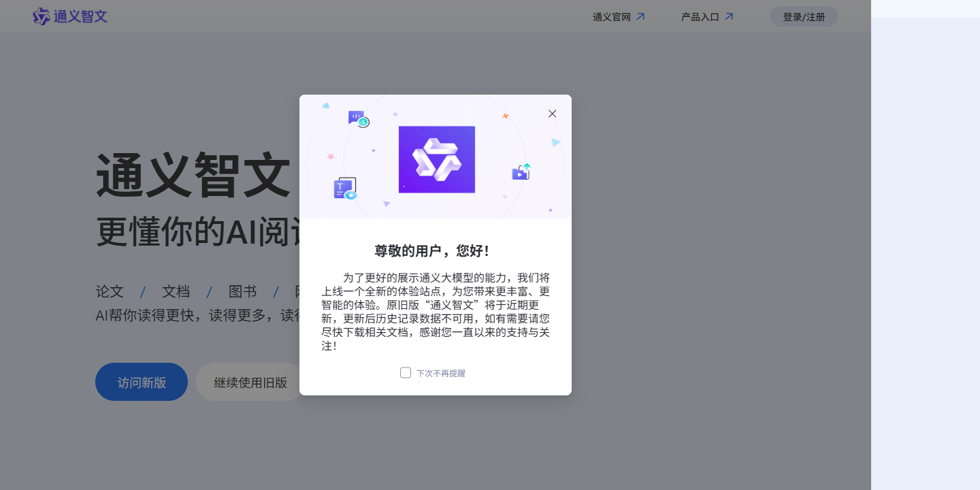Click the 下次不再提醒 label text
980x490 pixels.
pos(441,374)
